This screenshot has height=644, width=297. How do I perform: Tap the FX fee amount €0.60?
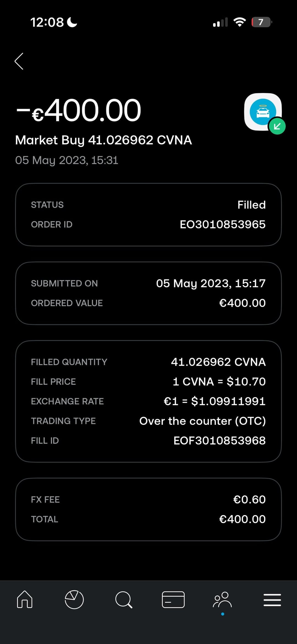(249, 500)
